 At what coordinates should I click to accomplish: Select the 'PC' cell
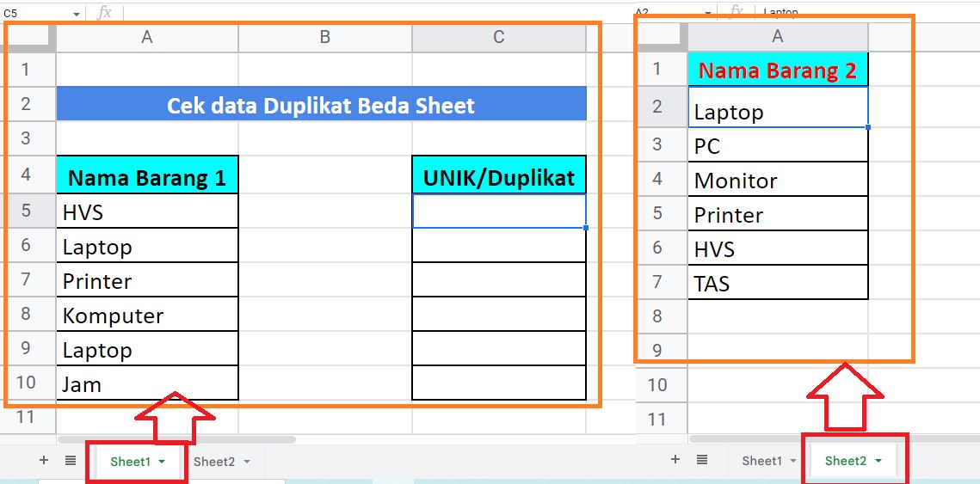[778, 145]
